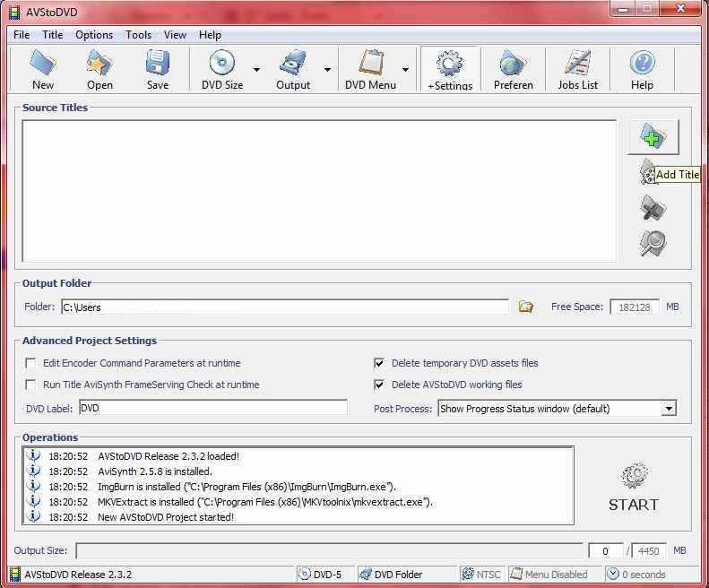Click DVD Folder status bar icon
709x588 pixels.
[366, 574]
